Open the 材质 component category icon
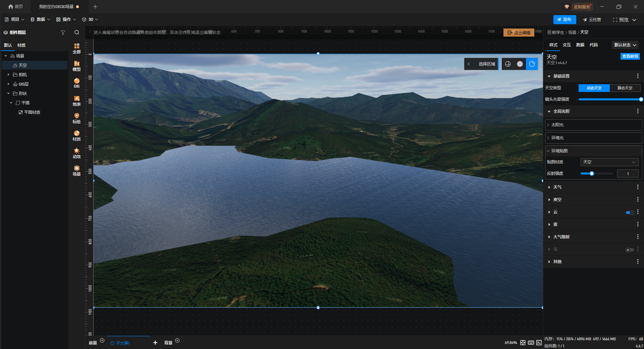 point(76,136)
